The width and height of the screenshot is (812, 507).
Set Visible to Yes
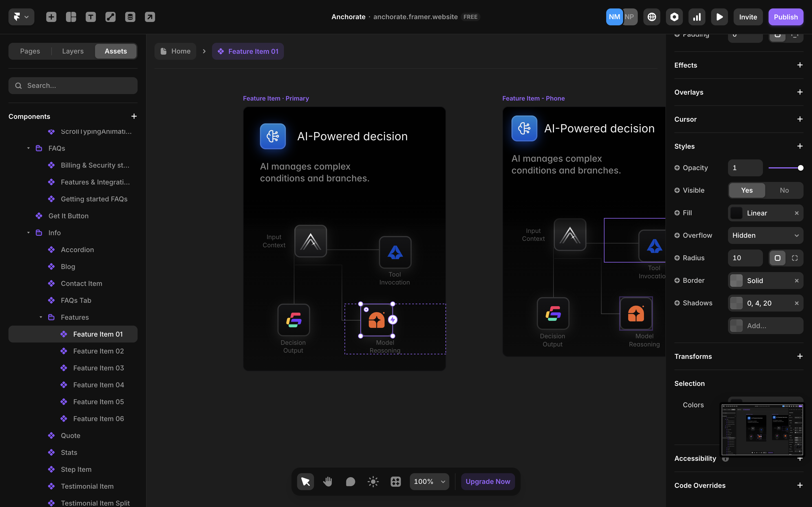[747, 190]
